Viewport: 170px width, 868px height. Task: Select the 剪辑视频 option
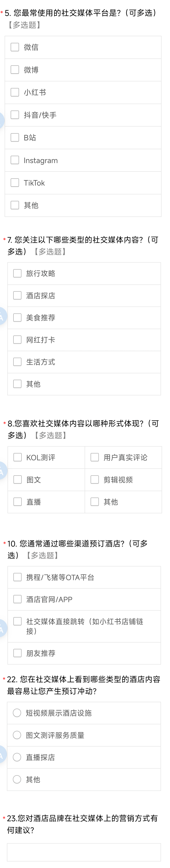95,480
